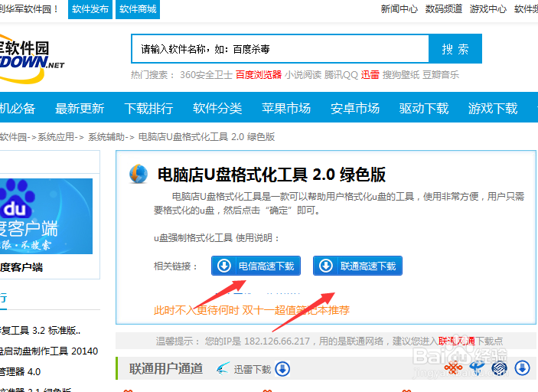Viewport: 538px width, 392px height.
Task: Click the China Mobile network icon
Action: 499,368
